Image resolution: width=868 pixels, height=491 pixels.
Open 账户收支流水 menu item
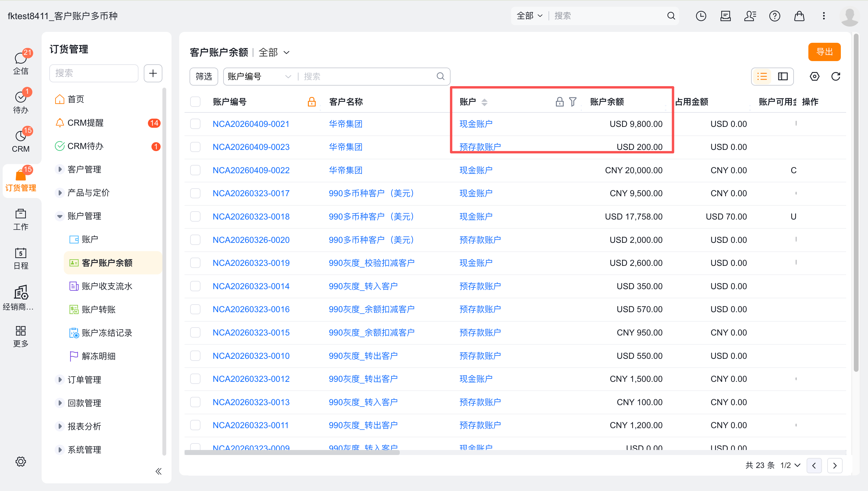[x=107, y=286]
